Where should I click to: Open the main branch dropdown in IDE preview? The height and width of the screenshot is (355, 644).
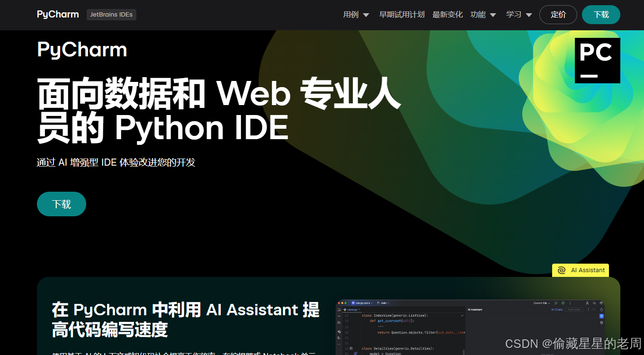(x=383, y=303)
